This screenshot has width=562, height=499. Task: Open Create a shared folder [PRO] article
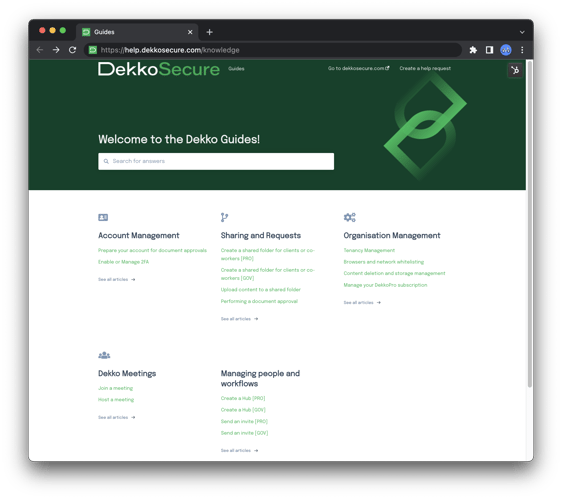tap(267, 254)
